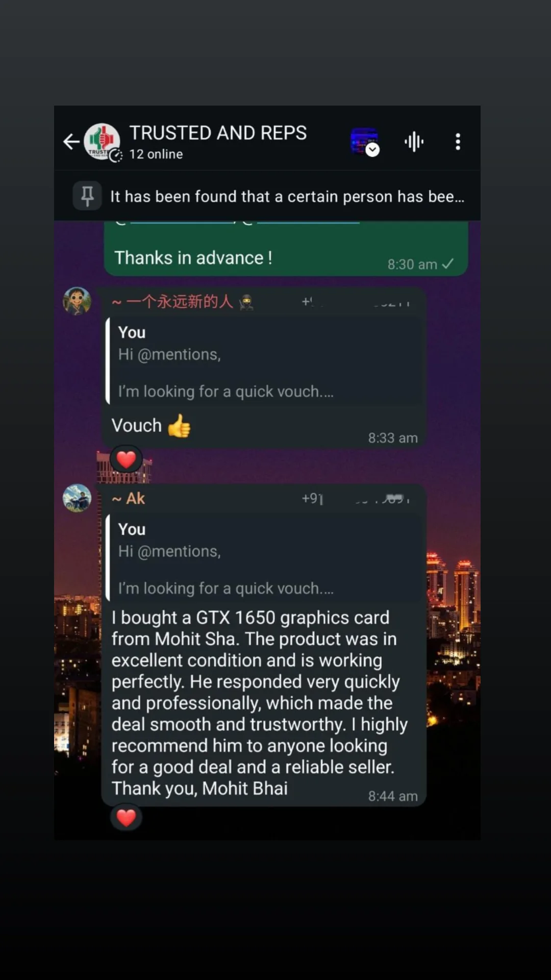Tap Ak's partially hidden +91 phone number

coord(356,499)
